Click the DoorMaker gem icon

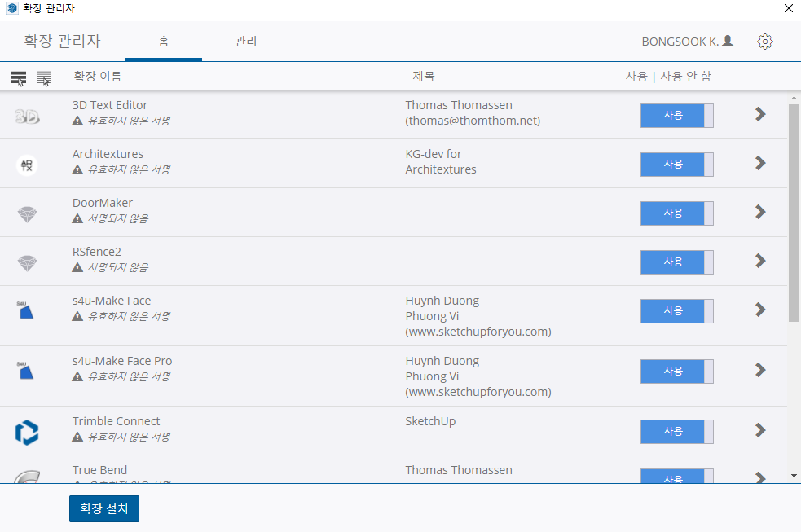(x=27, y=214)
